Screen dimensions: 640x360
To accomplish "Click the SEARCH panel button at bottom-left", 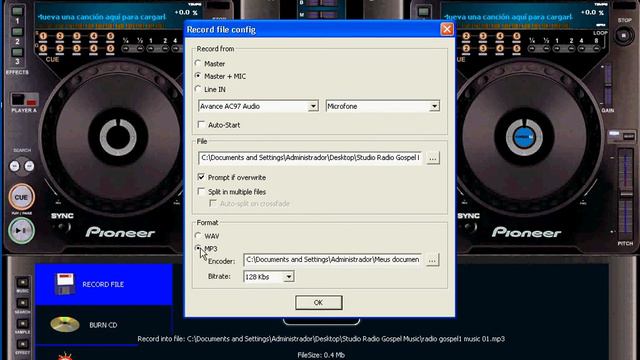I will [x=22, y=303].
